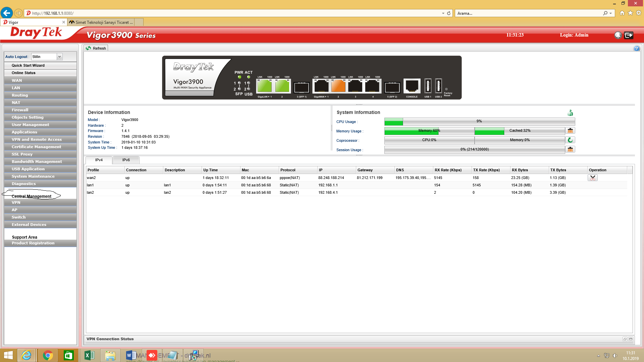Click the Refresh button with green arrows
This screenshot has height=362, width=644.
pos(96,48)
